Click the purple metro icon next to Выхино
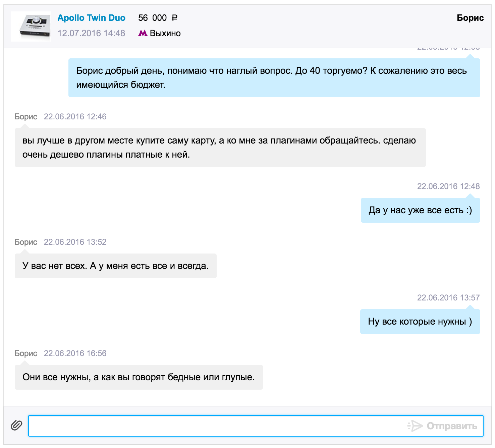The image size is (495, 448). 143,33
